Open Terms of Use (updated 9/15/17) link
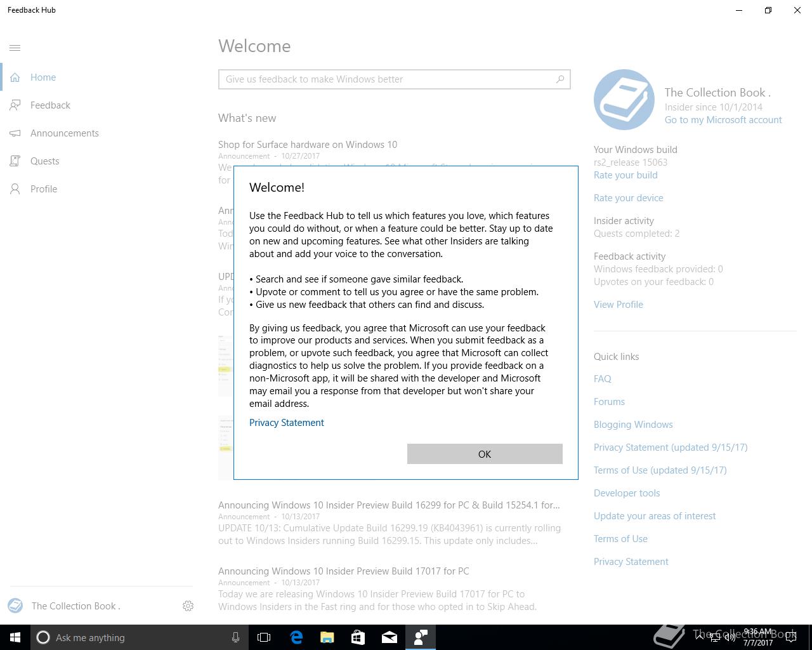Screen dimensions: 812x650 660,470
